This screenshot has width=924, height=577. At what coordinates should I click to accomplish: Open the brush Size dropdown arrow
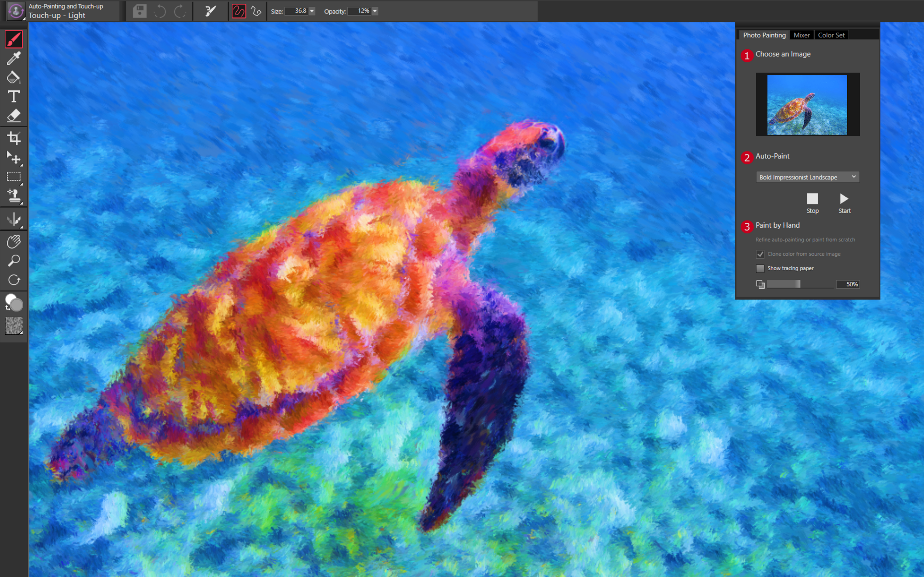[312, 11]
